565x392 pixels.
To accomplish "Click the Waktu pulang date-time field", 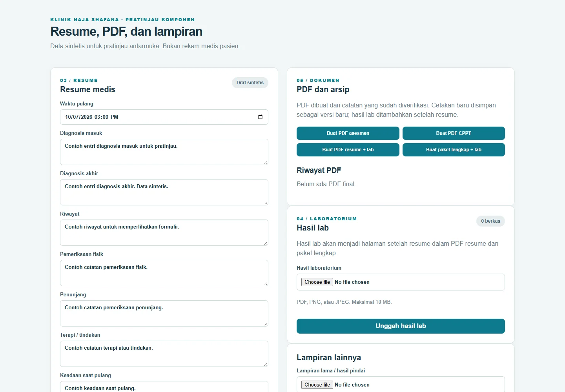I will pyautogui.click(x=164, y=117).
